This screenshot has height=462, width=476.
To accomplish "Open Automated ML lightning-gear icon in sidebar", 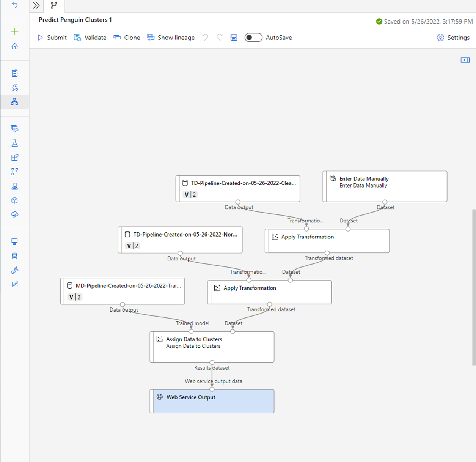I will pyautogui.click(x=14, y=87).
